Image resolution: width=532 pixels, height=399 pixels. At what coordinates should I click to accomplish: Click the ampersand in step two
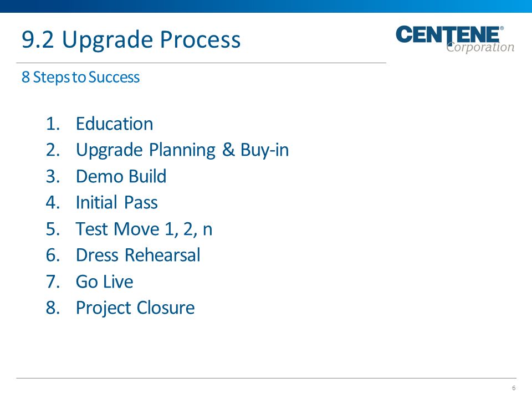click(x=228, y=150)
